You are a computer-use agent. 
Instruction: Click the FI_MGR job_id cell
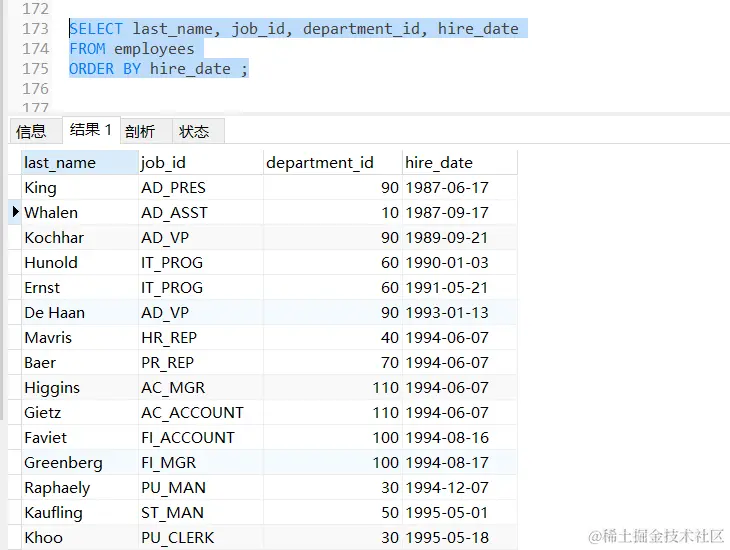[x=201, y=462]
